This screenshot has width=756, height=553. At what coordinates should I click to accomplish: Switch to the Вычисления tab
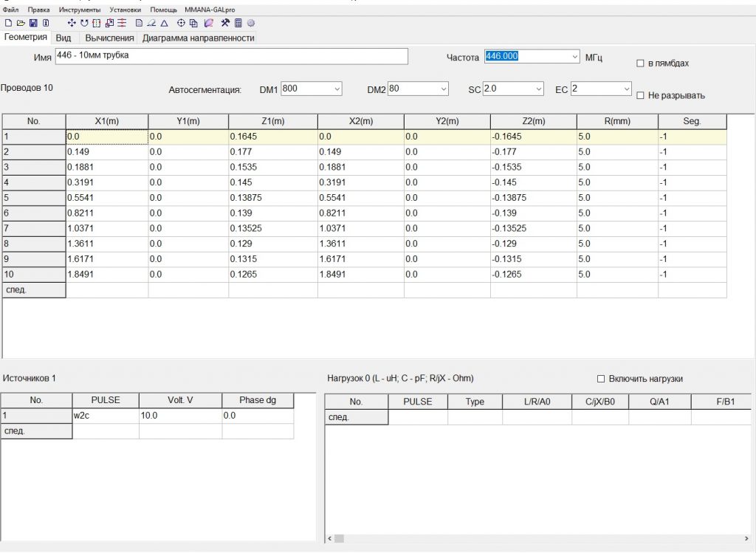(109, 38)
